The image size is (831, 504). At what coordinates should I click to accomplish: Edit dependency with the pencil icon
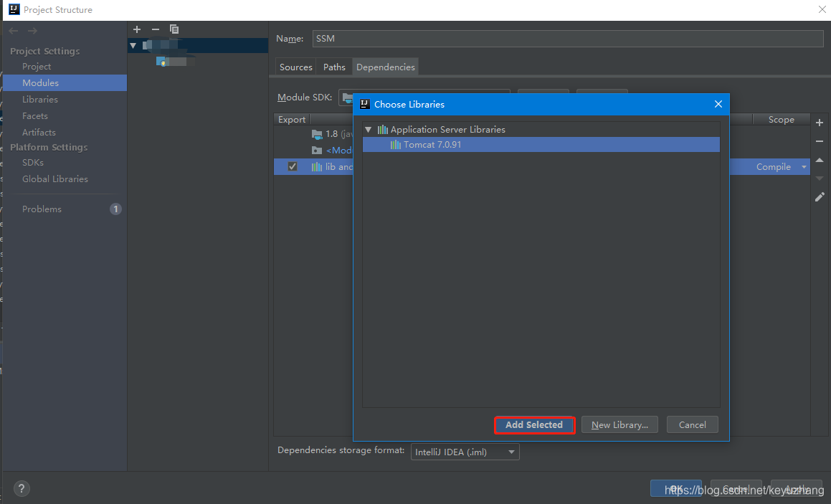[x=820, y=197]
